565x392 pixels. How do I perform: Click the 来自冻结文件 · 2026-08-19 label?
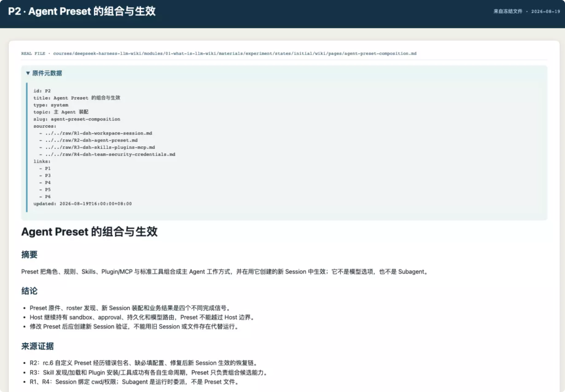[526, 11]
